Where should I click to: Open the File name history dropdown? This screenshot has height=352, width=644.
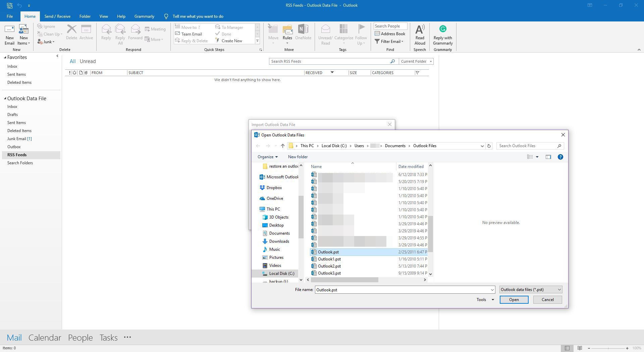(492, 290)
